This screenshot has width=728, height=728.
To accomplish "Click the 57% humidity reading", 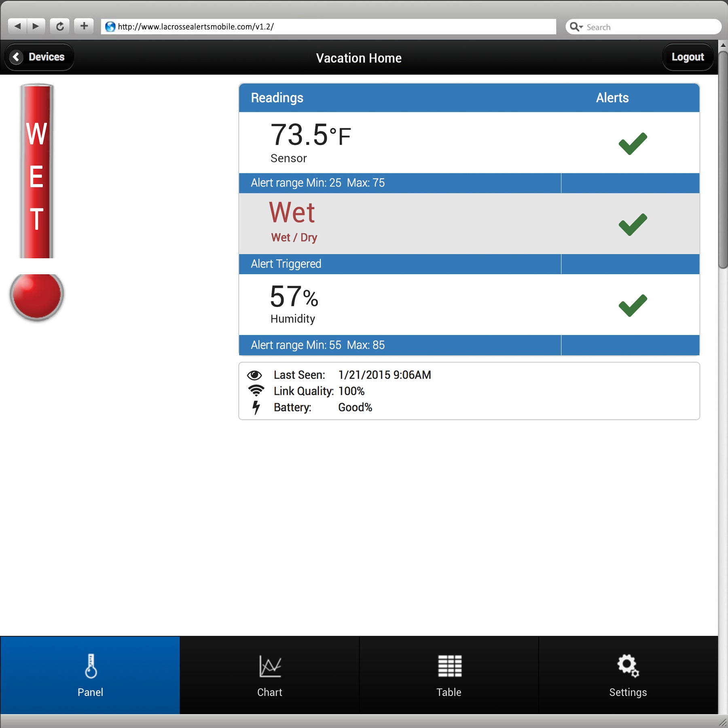I will 294,296.
